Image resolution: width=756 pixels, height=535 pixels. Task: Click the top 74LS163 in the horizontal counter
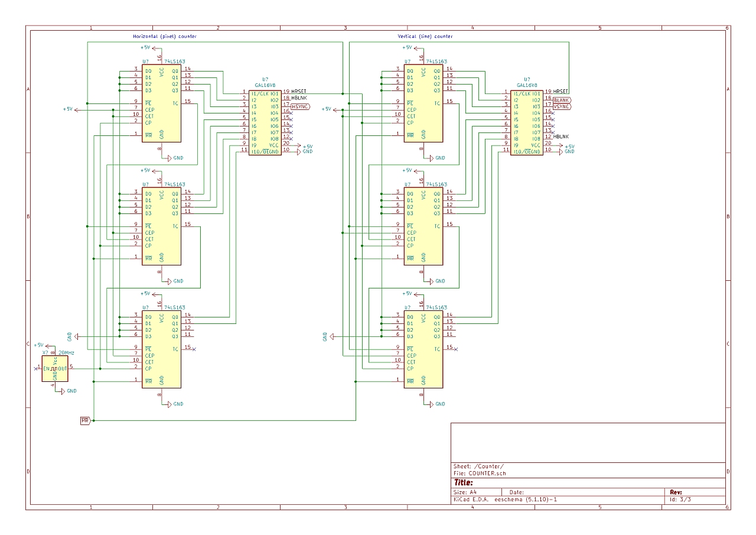[161, 103]
